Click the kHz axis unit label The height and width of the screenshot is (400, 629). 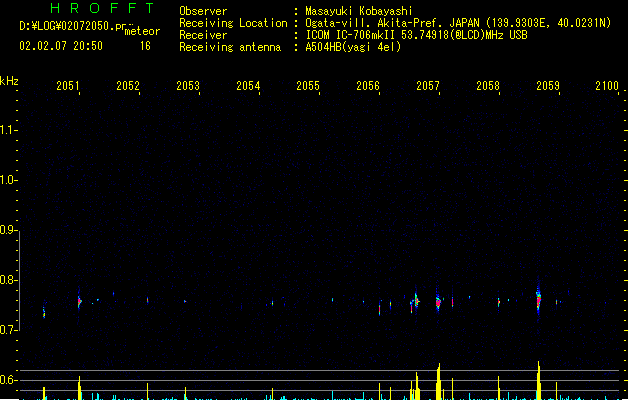point(9,81)
